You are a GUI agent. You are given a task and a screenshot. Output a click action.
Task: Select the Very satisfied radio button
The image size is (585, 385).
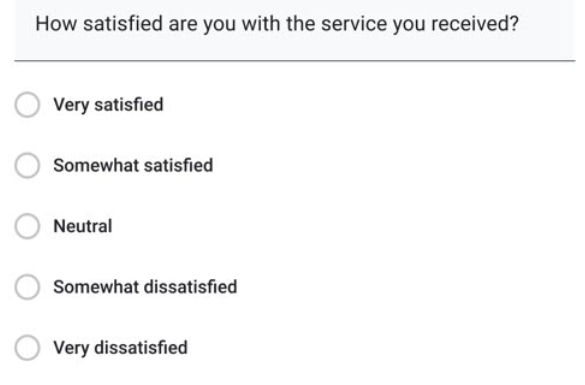[x=27, y=105]
